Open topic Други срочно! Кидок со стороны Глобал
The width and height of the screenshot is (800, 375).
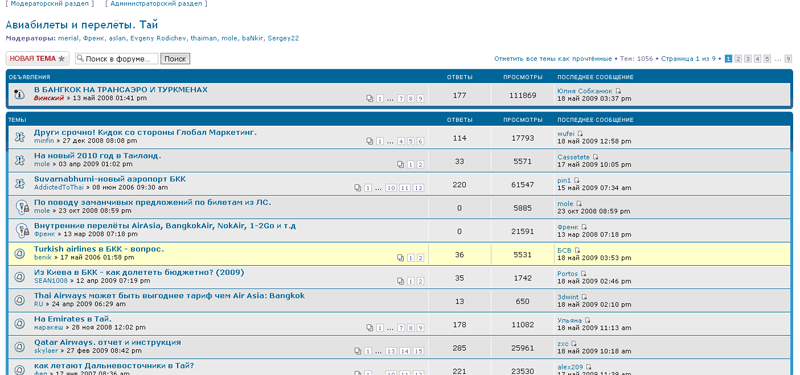145,133
